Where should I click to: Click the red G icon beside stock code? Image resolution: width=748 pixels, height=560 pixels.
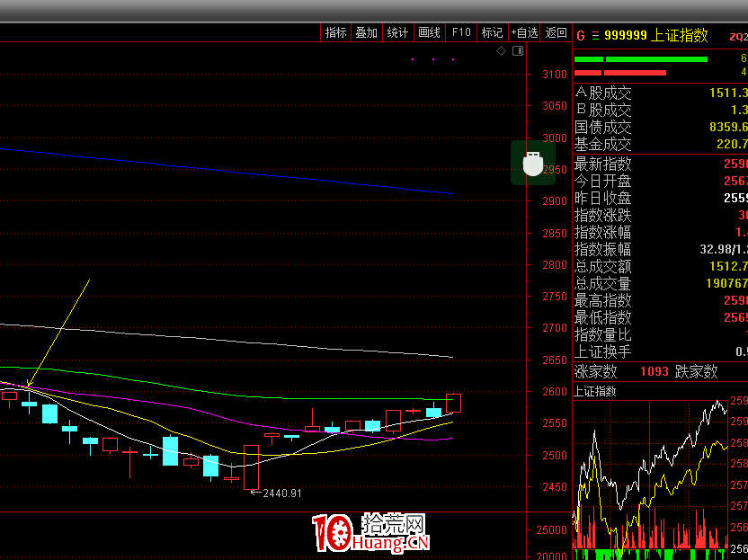coord(580,36)
